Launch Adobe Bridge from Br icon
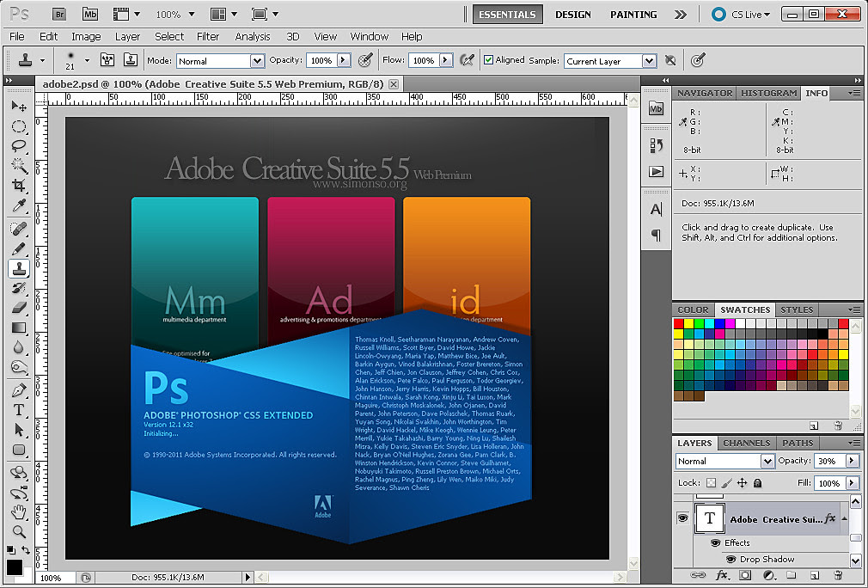Screen dimensions: 868x588 [x=58, y=15]
